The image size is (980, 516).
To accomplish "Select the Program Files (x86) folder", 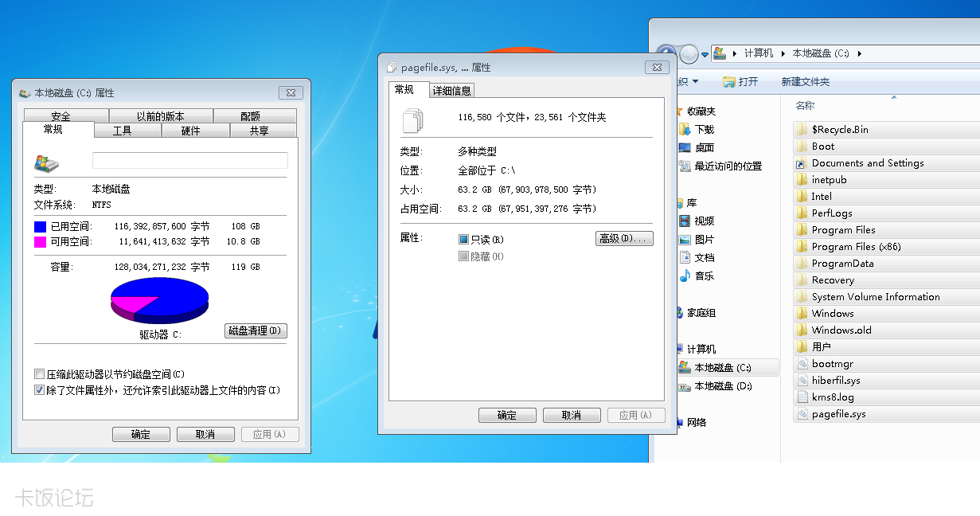I will [x=856, y=247].
